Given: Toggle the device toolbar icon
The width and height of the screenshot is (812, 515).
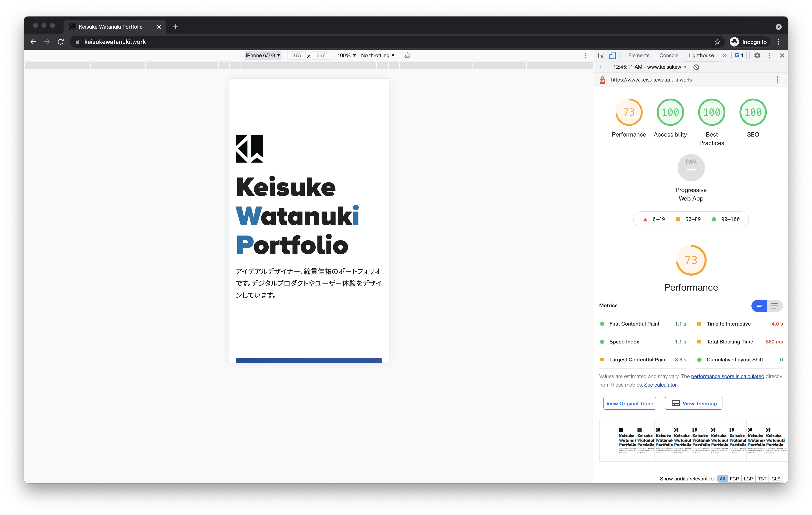Looking at the screenshot, I should [x=612, y=56].
